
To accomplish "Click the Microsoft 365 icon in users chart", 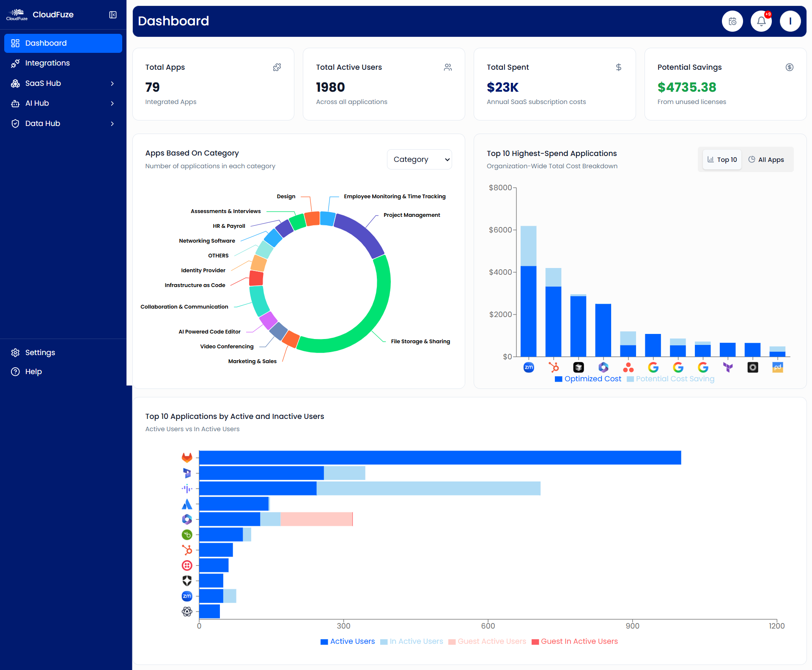I will 187,519.
